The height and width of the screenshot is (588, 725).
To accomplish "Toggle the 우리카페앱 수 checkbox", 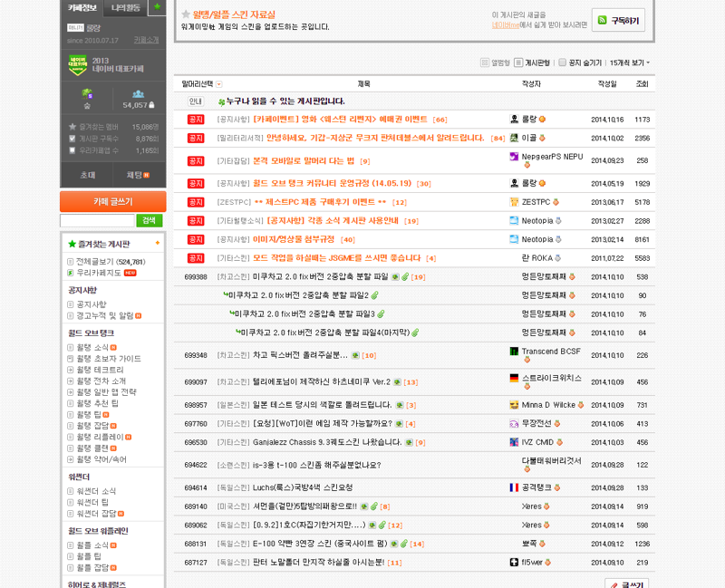I will (72, 150).
